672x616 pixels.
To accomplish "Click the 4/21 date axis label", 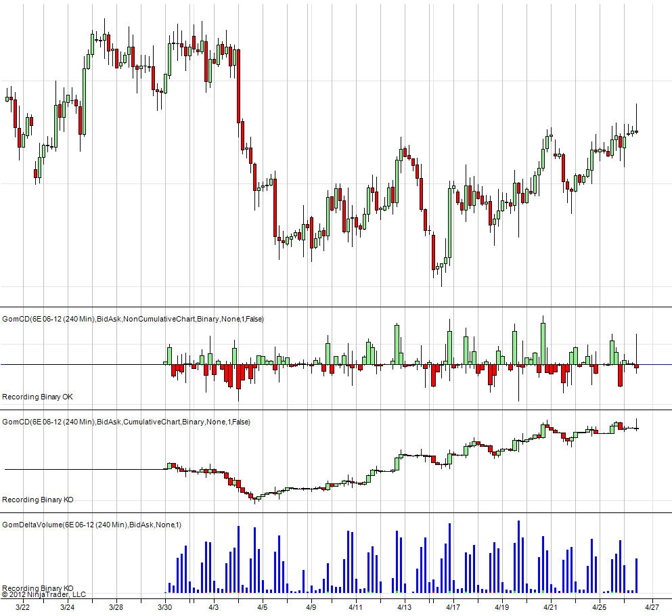I will click(x=551, y=607).
